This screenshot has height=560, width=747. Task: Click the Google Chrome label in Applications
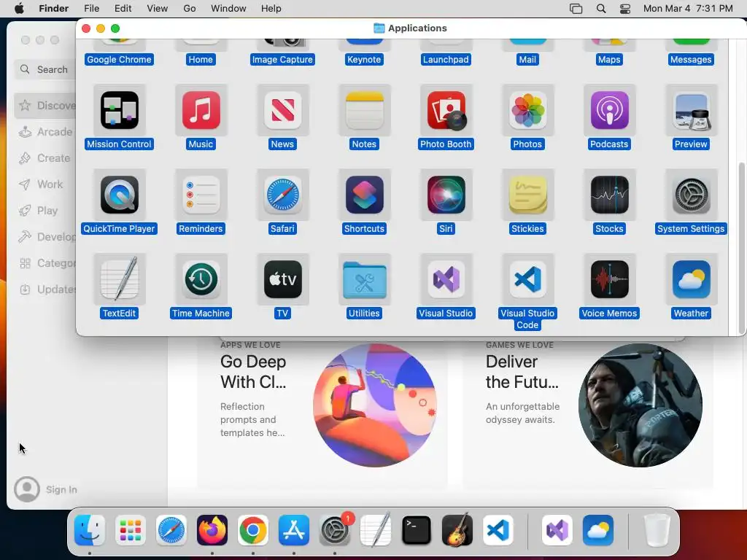coord(119,60)
